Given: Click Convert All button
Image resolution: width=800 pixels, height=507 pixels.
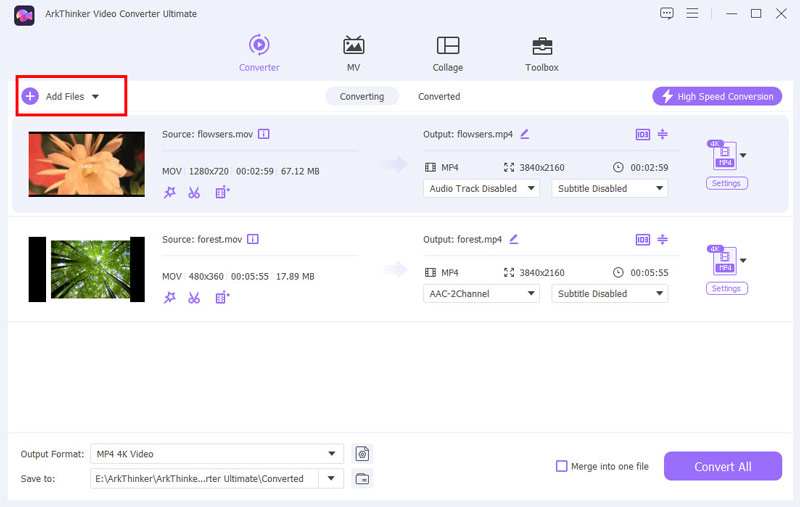Looking at the screenshot, I should click(722, 466).
